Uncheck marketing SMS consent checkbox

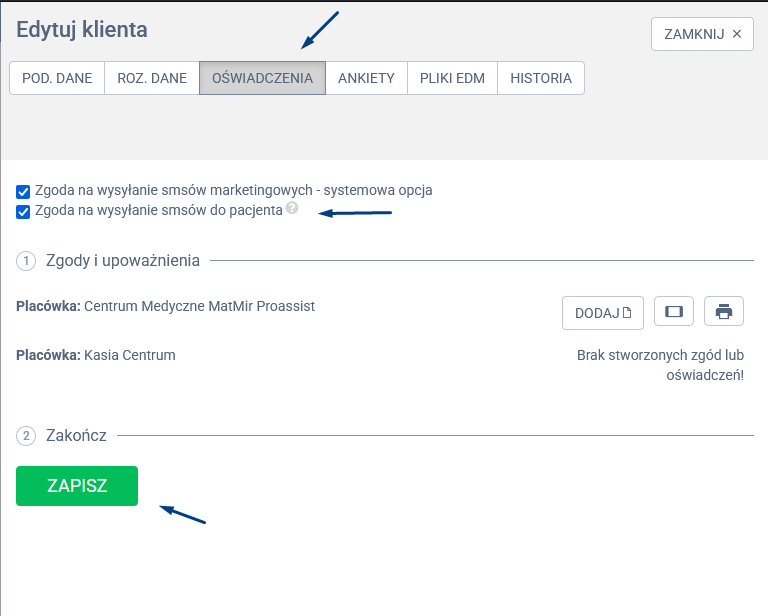tap(23, 190)
